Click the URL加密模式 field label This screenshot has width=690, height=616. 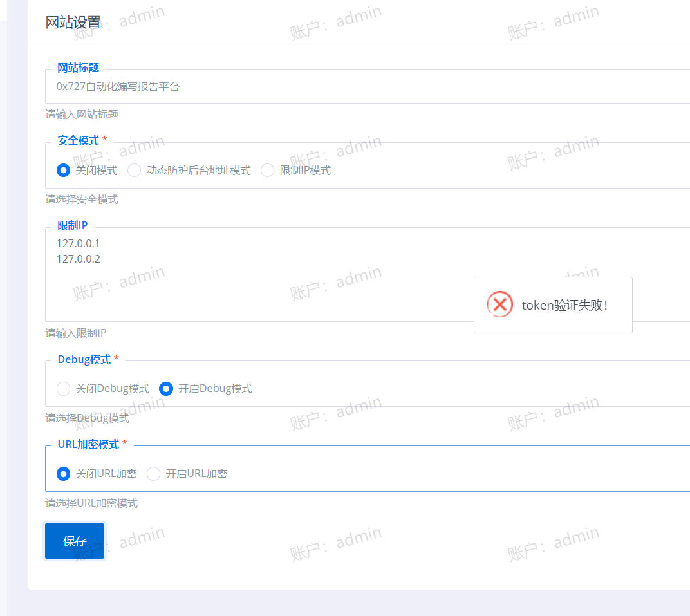pos(88,443)
